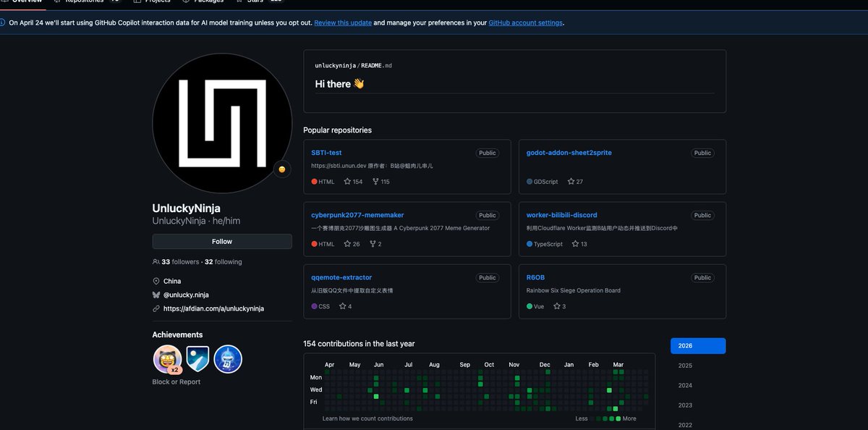Image resolution: width=868 pixels, height=430 pixels.
Task: Click the Achievements heading
Action: click(177, 334)
